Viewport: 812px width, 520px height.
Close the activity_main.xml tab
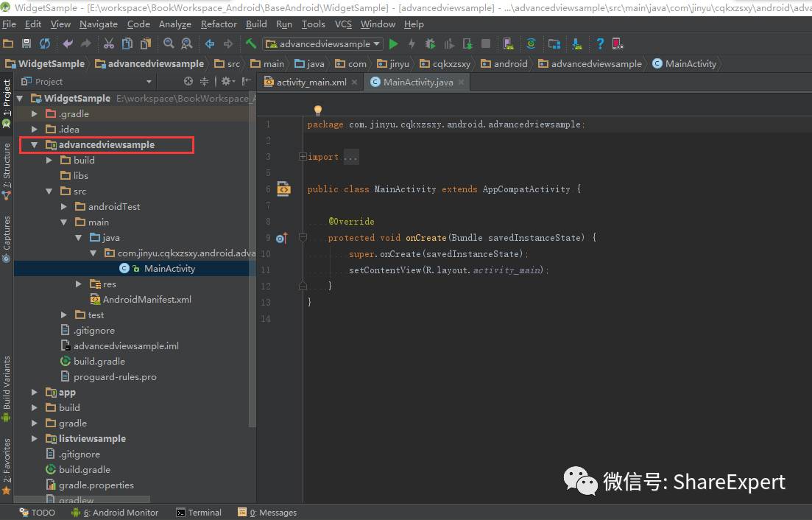(x=354, y=82)
